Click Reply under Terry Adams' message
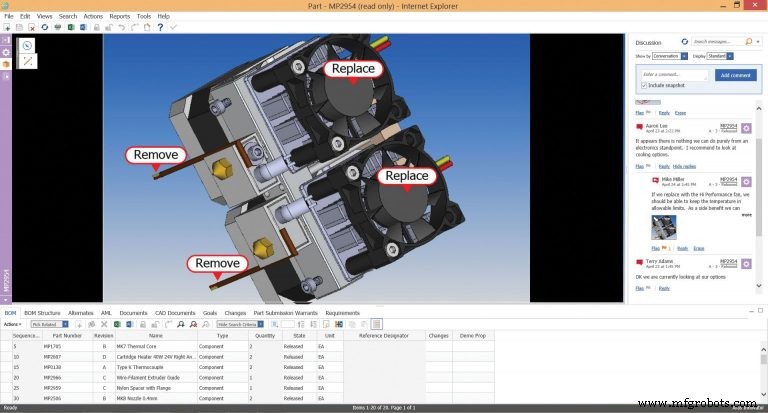This screenshot has width=768, height=413. [664, 288]
